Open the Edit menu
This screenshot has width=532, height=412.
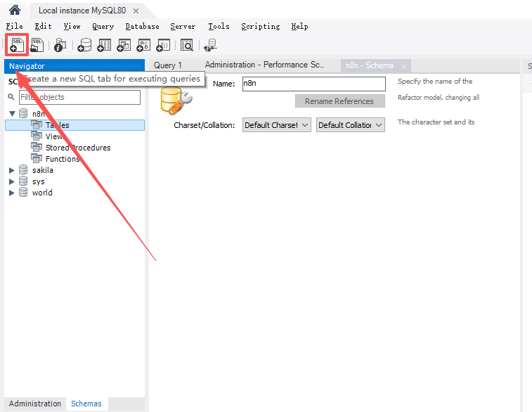coord(43,26)
